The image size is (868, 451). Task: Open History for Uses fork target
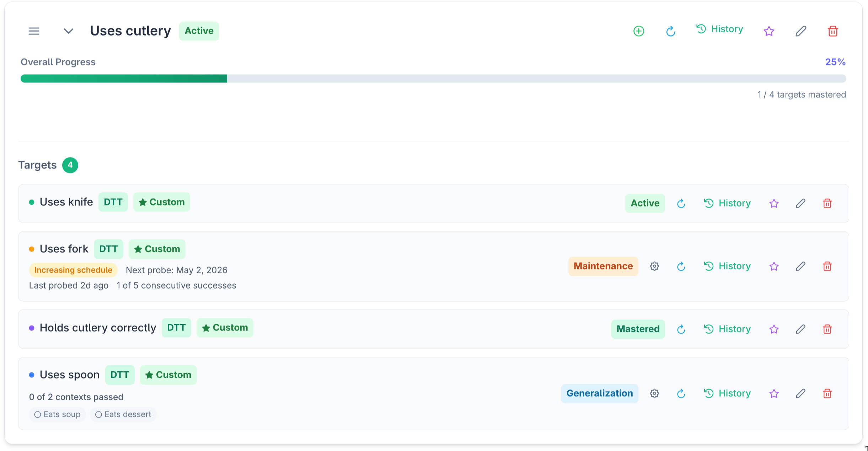[727, 266]
